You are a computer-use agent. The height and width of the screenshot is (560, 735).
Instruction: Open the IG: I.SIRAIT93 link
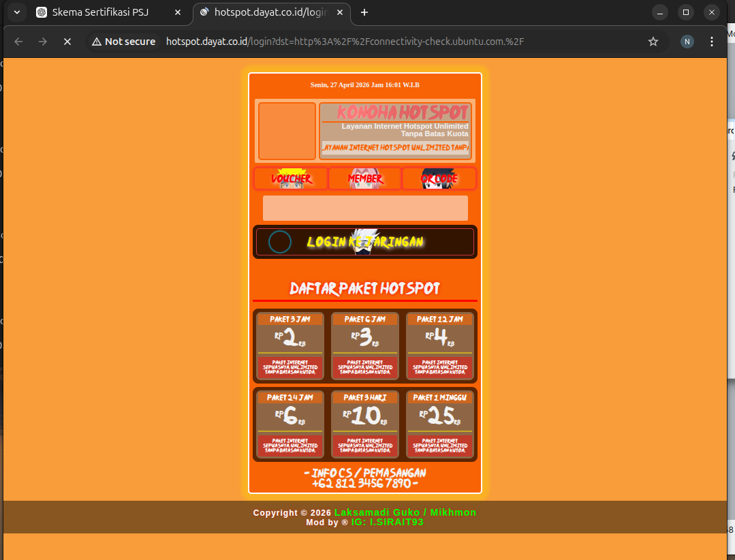click(x=387, y=522)
